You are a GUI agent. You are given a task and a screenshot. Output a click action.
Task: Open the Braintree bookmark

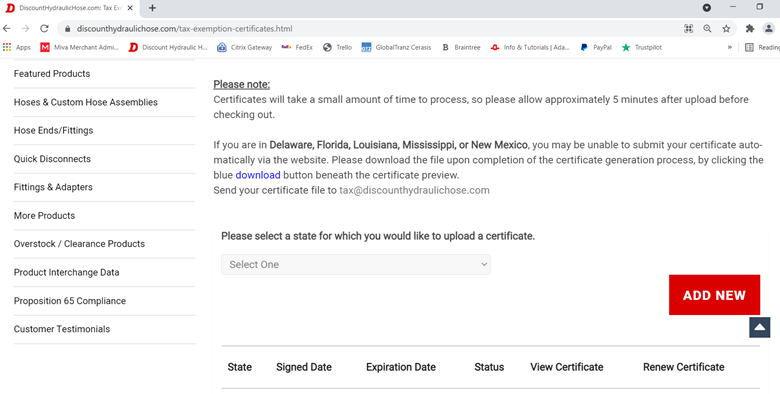[x=461, y=47]
